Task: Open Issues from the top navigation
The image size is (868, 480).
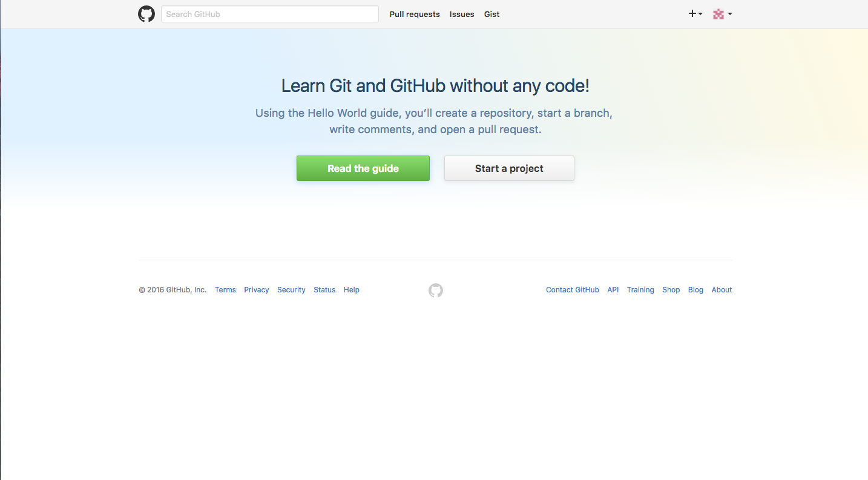Action: pos(462,14)
